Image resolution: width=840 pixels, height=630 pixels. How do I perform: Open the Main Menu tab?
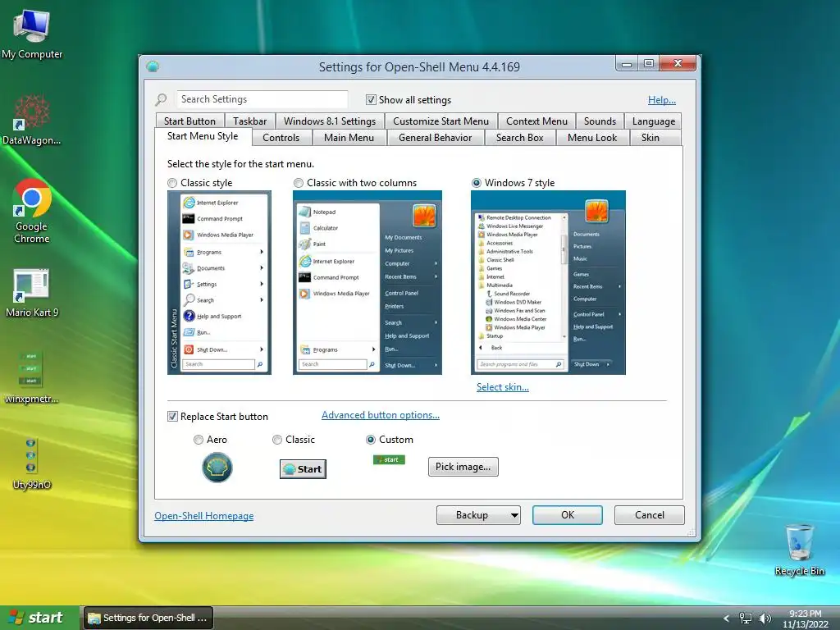(349, 138)
